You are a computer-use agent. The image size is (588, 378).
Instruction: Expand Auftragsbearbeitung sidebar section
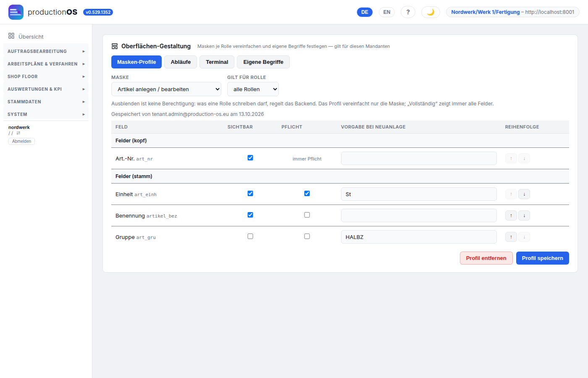46,51
